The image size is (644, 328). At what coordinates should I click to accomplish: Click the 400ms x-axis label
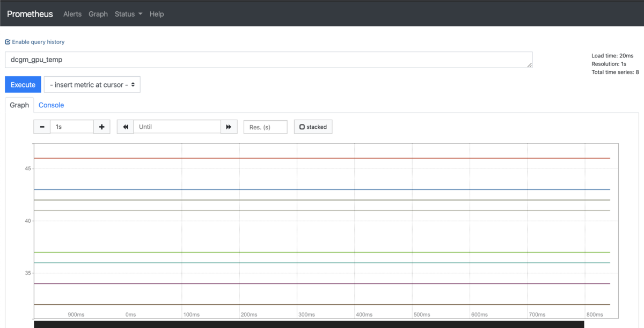tap(364, 315)
